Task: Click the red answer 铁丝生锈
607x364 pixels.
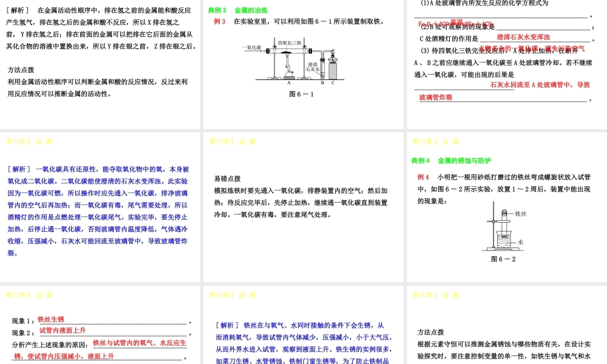Action: coord(51,320)
